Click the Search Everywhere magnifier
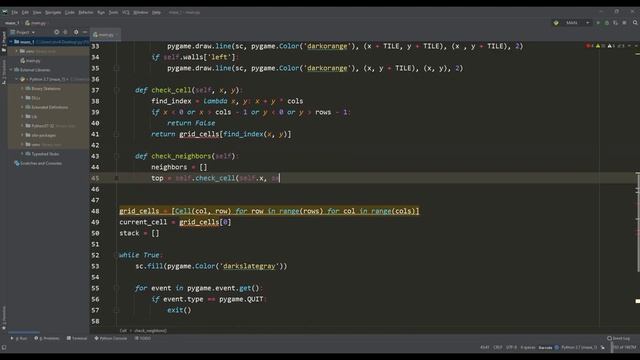Image resolution: width=640 pixels, height=360 pixels. [x=635, y=23]
